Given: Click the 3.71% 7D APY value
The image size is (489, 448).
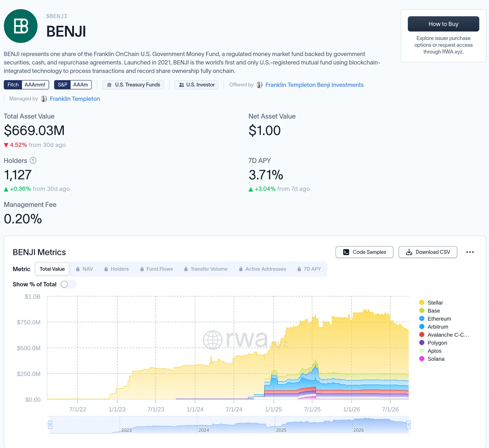Looking at the screenshot, I should [266, 175].
